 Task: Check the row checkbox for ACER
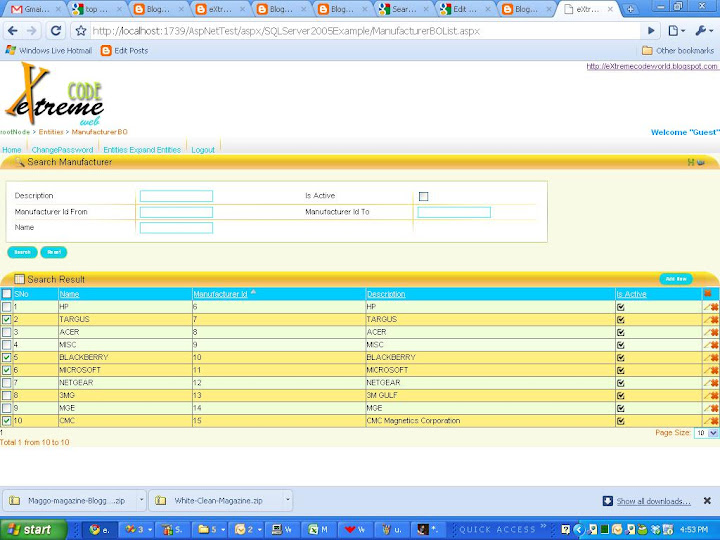(6, 332)
